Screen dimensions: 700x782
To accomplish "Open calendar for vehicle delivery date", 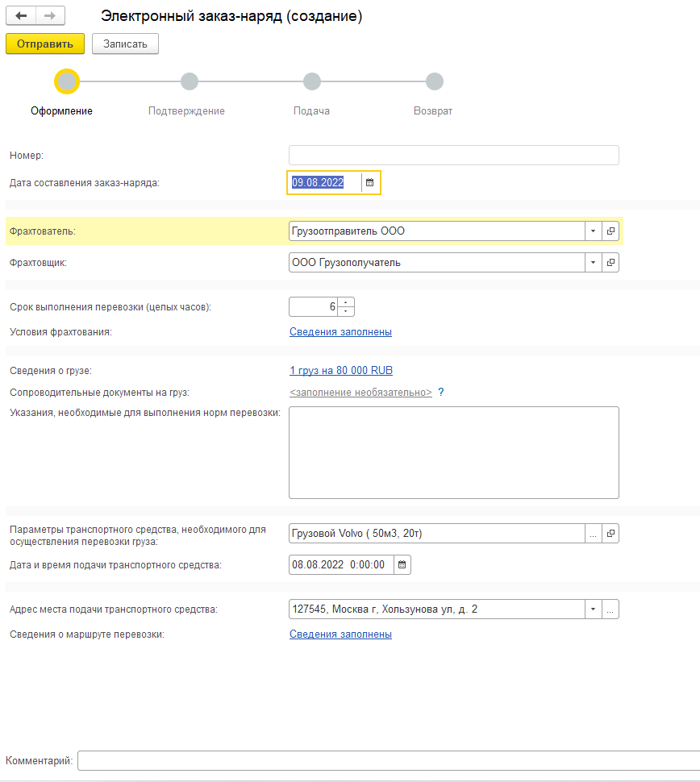I will pyautogui.click(x=402, y=564).
